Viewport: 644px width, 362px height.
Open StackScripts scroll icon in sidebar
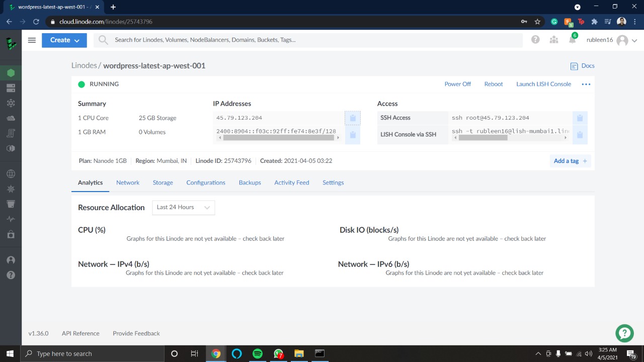point(11,133)
